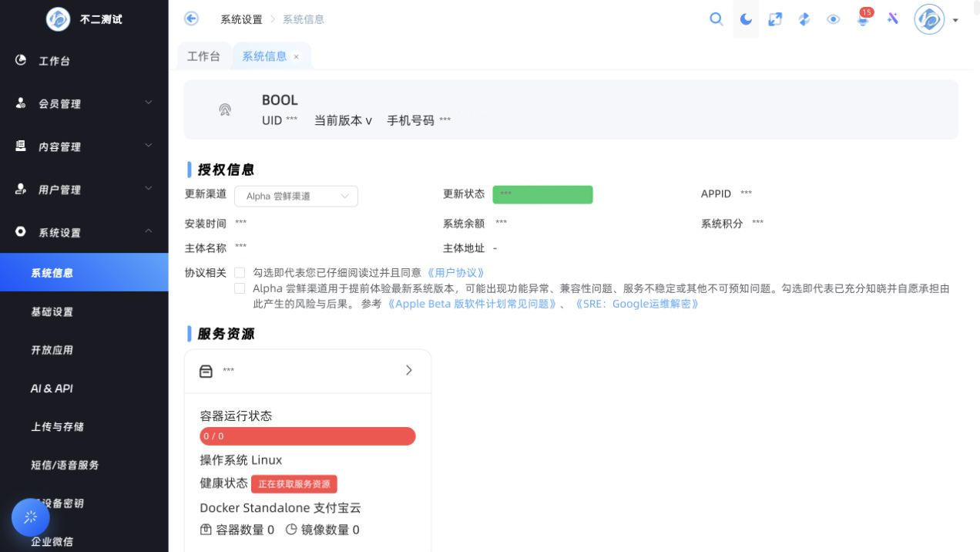Viewport: 980px width, 552px height.
Task: Click the 手机号码 label
Action: point(411,120)
